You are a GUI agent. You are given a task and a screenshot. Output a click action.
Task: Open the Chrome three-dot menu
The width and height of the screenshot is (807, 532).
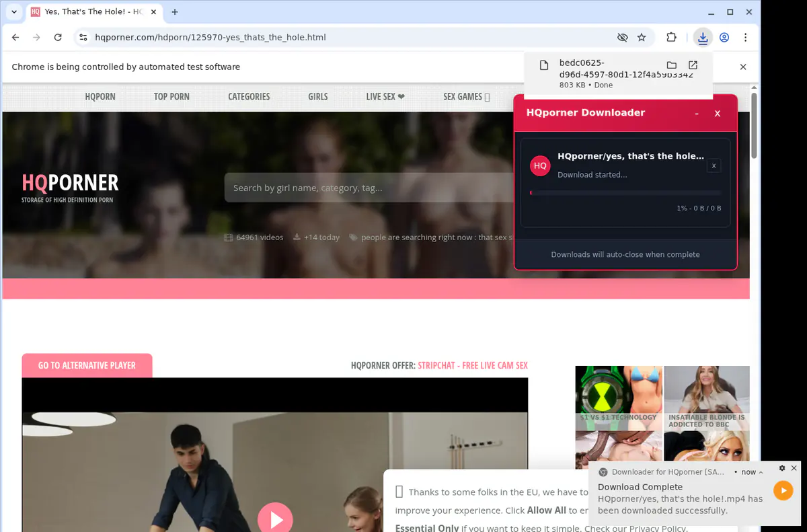[746, 38]
